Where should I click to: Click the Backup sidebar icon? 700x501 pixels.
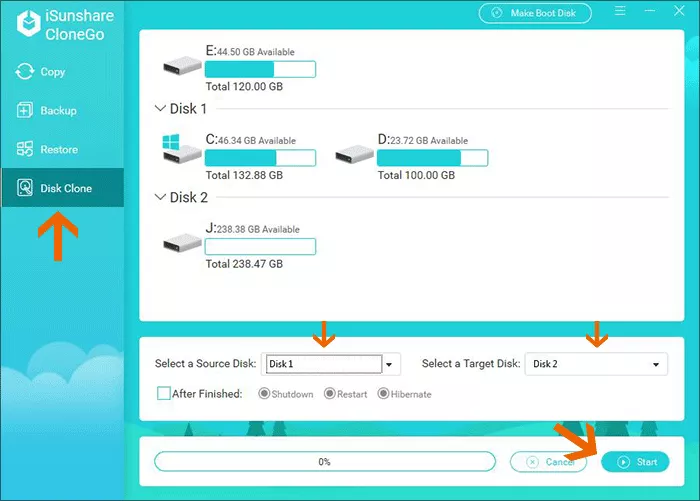click(x=25, y=110)
